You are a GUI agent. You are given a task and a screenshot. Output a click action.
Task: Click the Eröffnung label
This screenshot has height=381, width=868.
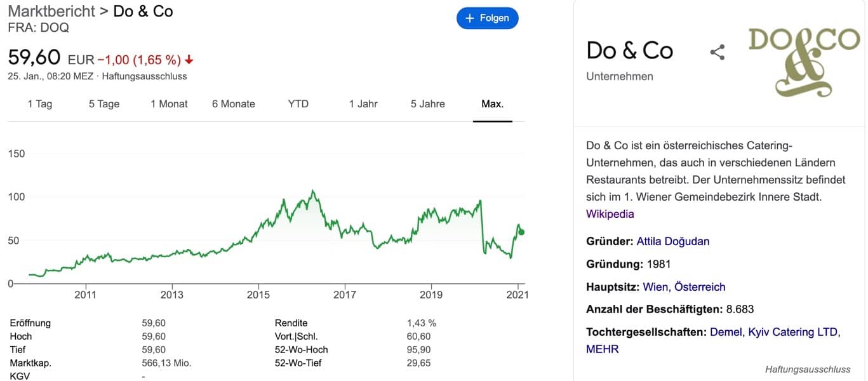tap(30, 323)
